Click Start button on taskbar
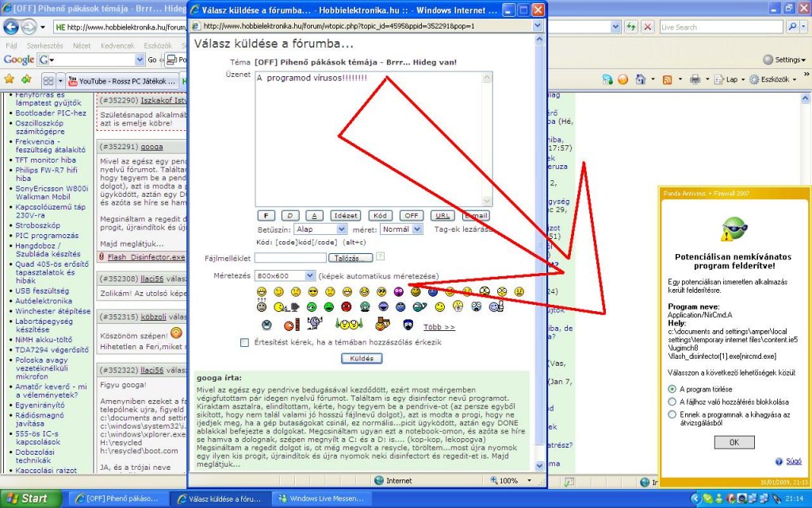This screenshot has width=812, height=508. click(31, 498)
